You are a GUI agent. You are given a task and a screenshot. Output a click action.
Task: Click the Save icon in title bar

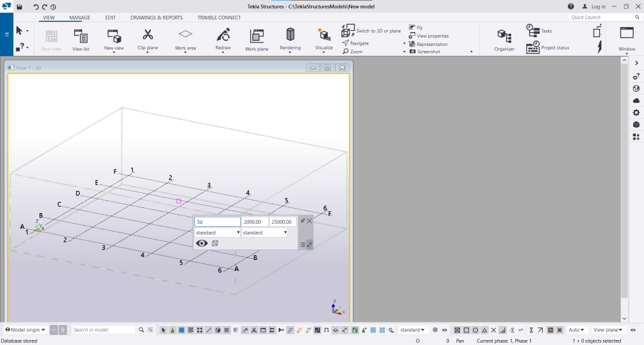pos(19,6)
